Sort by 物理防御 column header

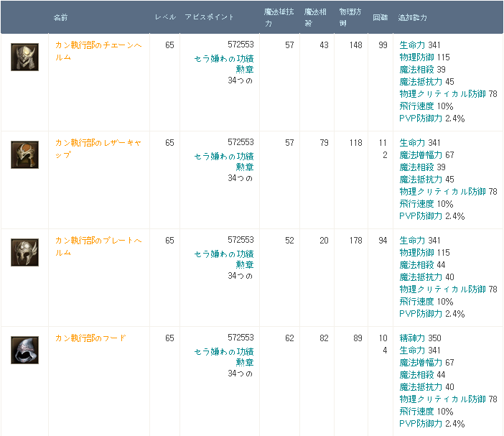click(x=350, y=18)
